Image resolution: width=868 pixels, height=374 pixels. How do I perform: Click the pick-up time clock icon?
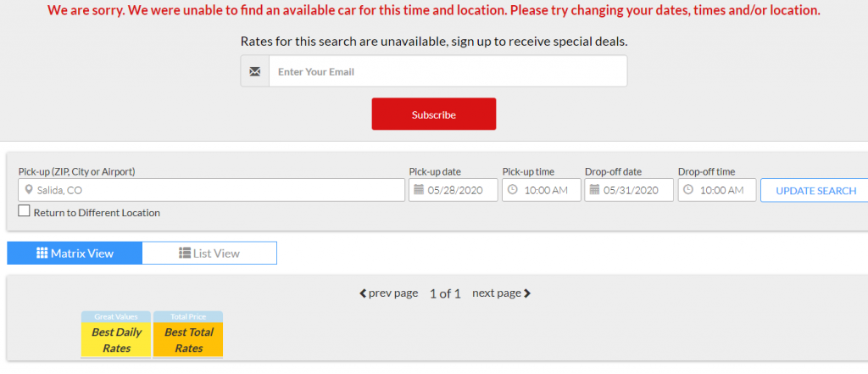pyautogui.click(x=512, y=191)
